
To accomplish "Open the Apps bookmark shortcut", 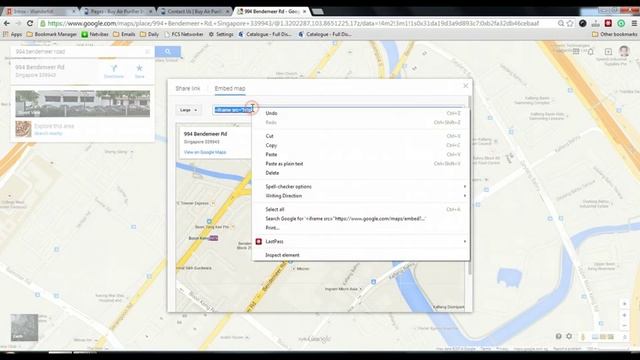I will click(x=12, y=34).
